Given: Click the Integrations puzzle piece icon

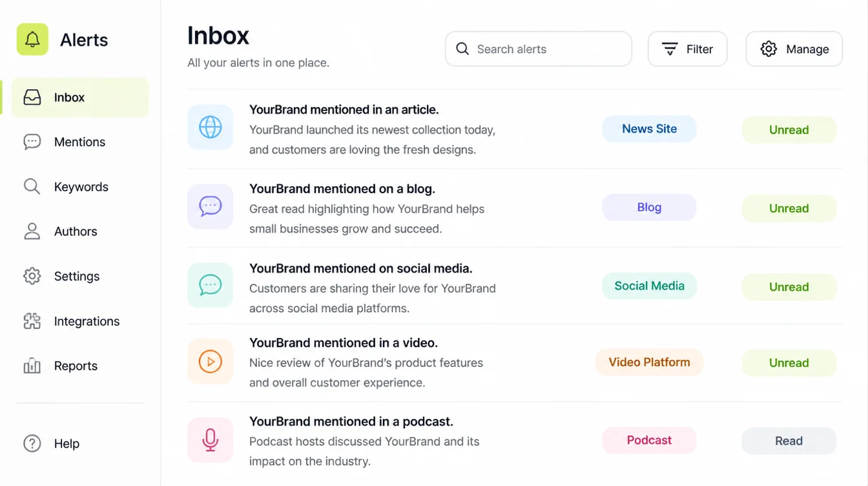Looking at the screenshot, I should [32, 321].
